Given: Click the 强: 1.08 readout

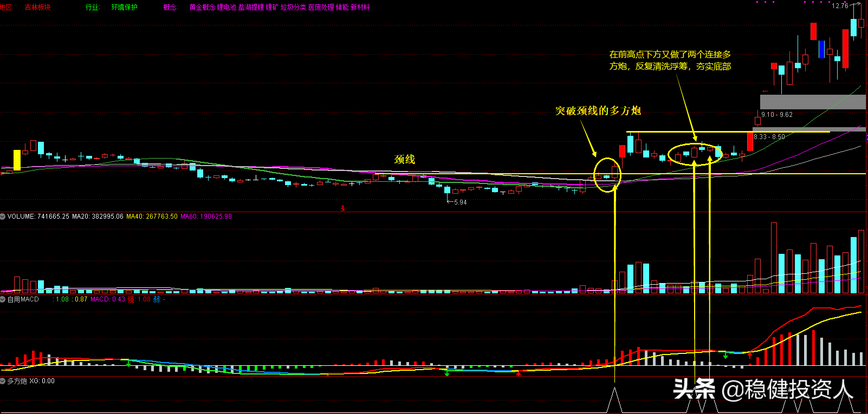Looking at the screenshot, I should coord(139,299).
